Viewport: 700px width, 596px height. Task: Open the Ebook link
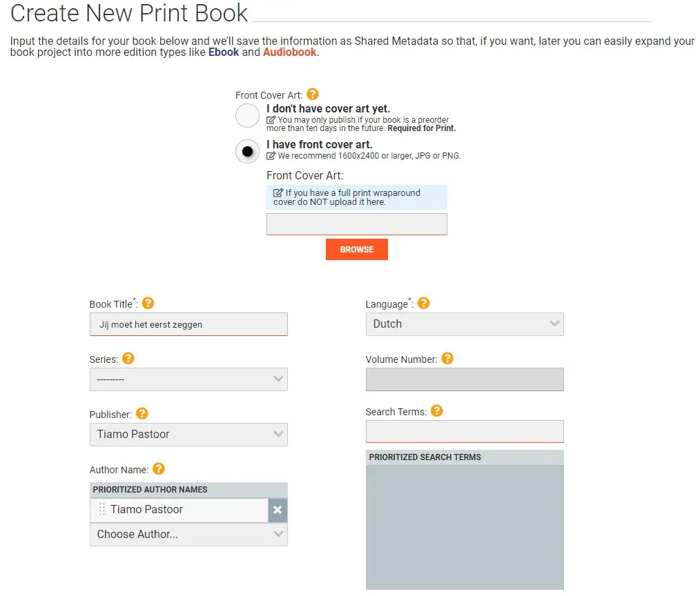224,52
